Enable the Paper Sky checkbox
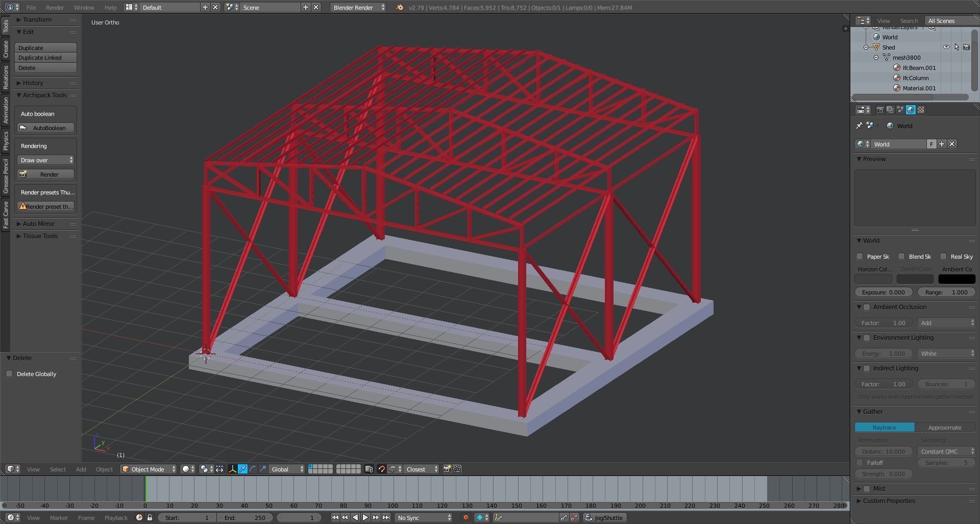 pos(860,256)
